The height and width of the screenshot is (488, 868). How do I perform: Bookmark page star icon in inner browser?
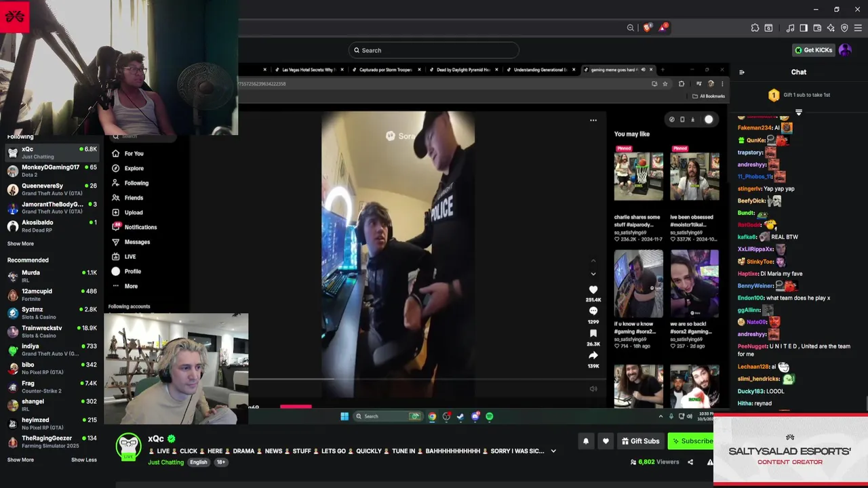[x=665, y=84]
